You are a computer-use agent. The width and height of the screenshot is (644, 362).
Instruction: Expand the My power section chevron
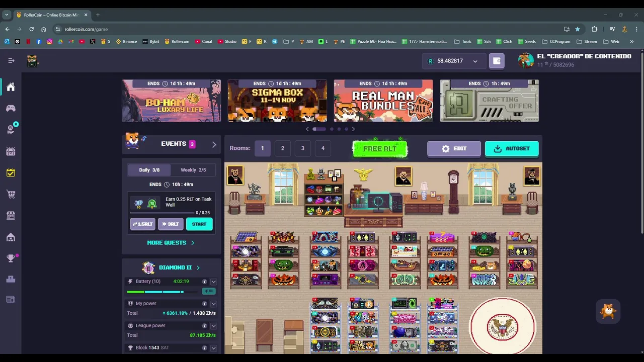213,304
